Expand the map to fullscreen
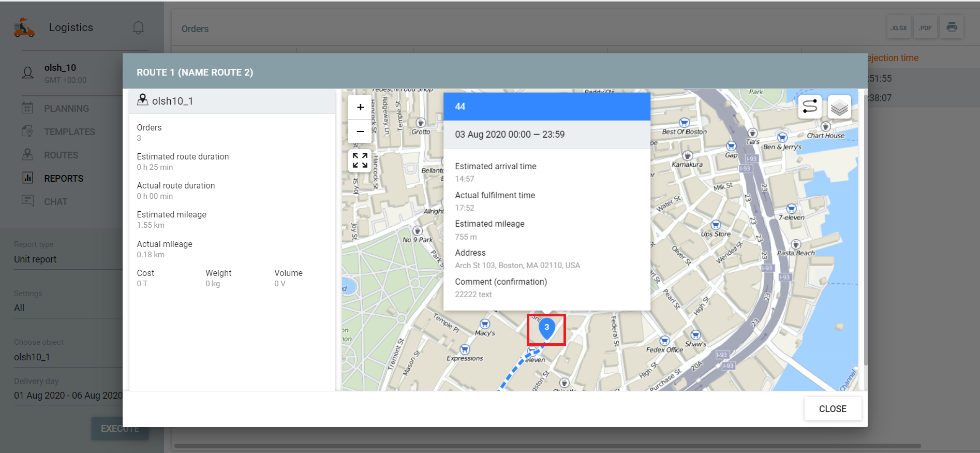 [360, 160]
